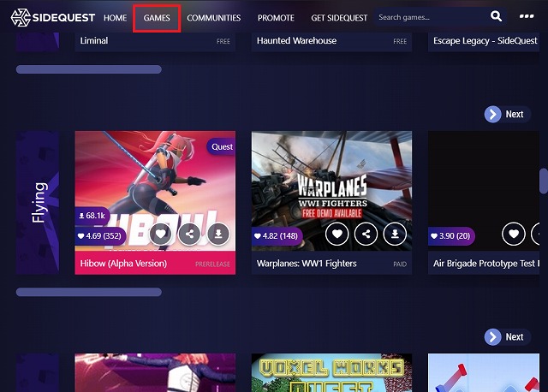This screenshot has height=392, width=548.
Task: Open the Liminal game title
Action: [94, 41]
